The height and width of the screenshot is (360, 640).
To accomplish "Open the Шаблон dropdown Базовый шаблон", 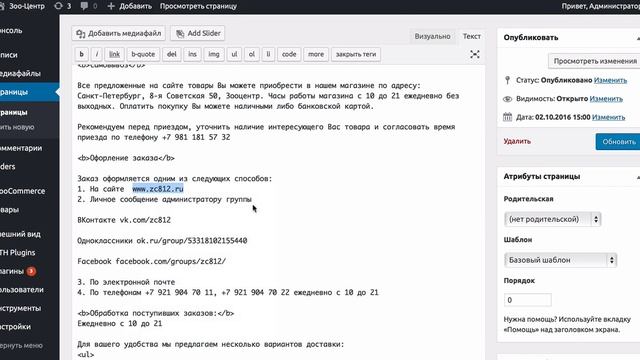I will (560, 260).
